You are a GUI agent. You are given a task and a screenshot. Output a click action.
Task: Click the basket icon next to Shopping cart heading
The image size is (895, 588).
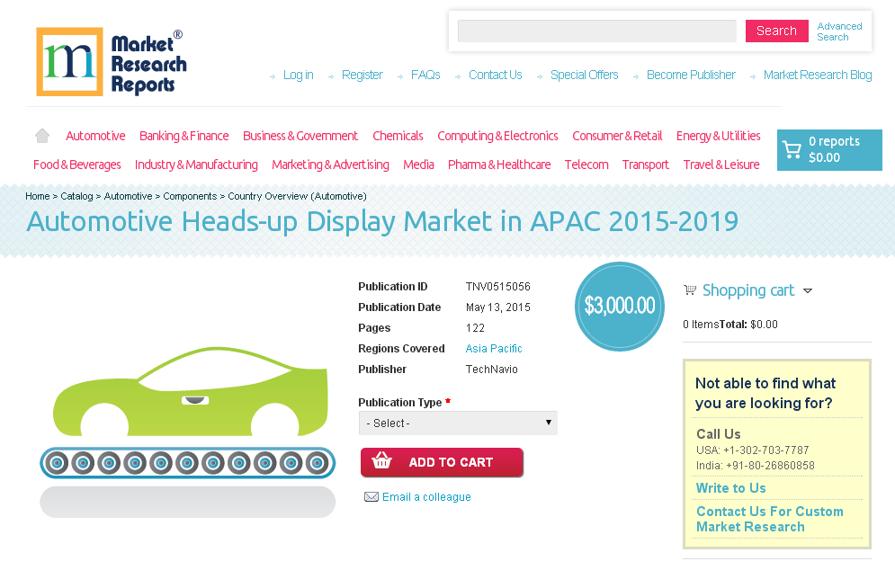coord(690,290)
